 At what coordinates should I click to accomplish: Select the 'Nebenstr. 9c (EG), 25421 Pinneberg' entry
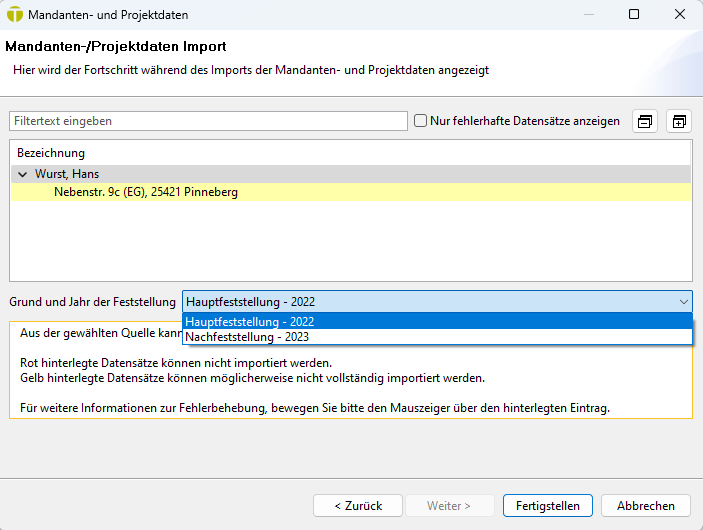click(146, 192)
